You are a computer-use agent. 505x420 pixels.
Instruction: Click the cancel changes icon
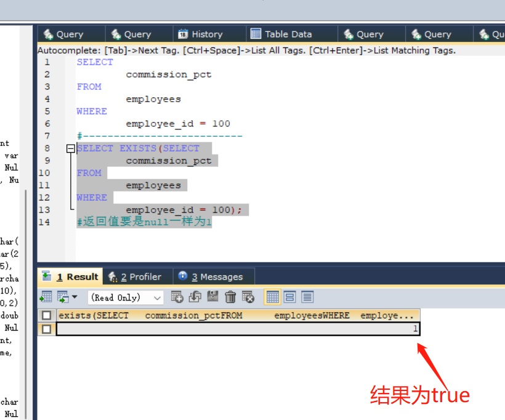248,297
